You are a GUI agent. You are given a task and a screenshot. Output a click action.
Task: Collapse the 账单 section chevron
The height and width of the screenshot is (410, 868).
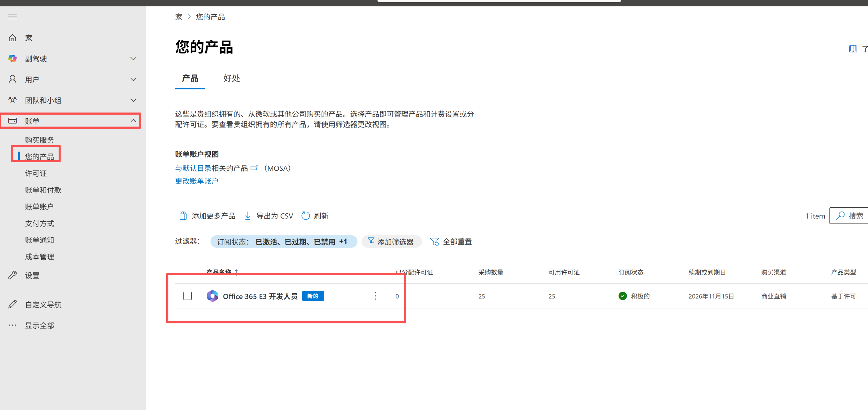click(133, 121)
